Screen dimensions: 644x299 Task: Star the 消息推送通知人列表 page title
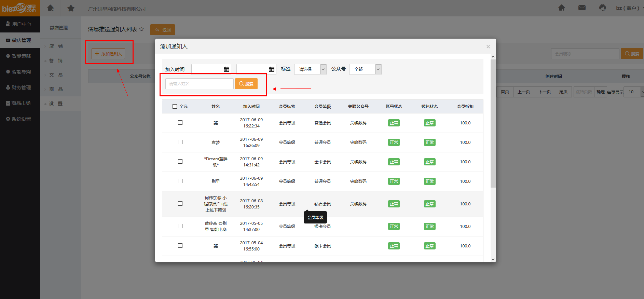pos(141,29)
